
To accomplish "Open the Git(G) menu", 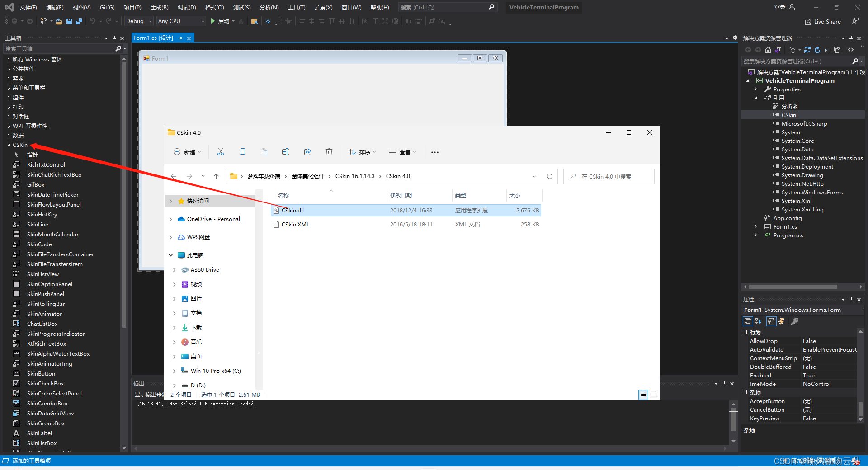I will click(x=107, y=7).
